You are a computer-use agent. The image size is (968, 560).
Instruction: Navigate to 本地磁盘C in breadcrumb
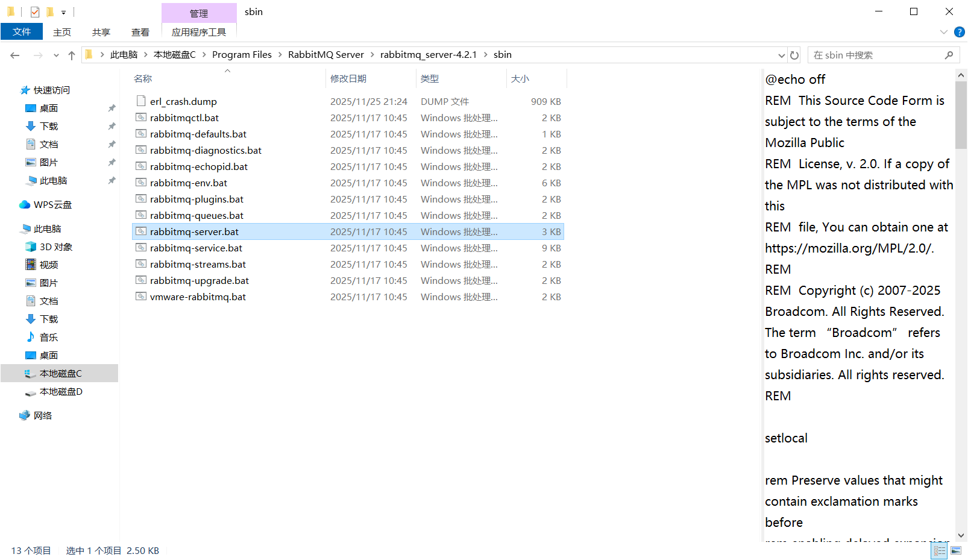pos(175,55)
